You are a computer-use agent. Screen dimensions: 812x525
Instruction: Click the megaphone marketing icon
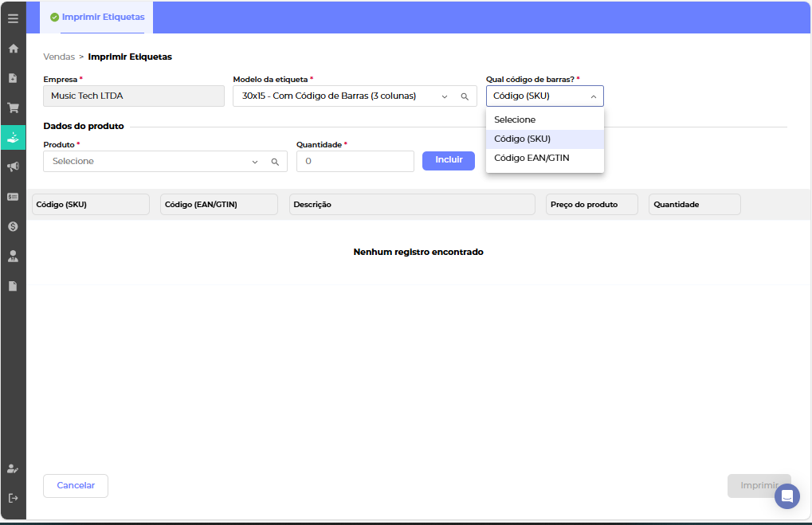point(13,167)
